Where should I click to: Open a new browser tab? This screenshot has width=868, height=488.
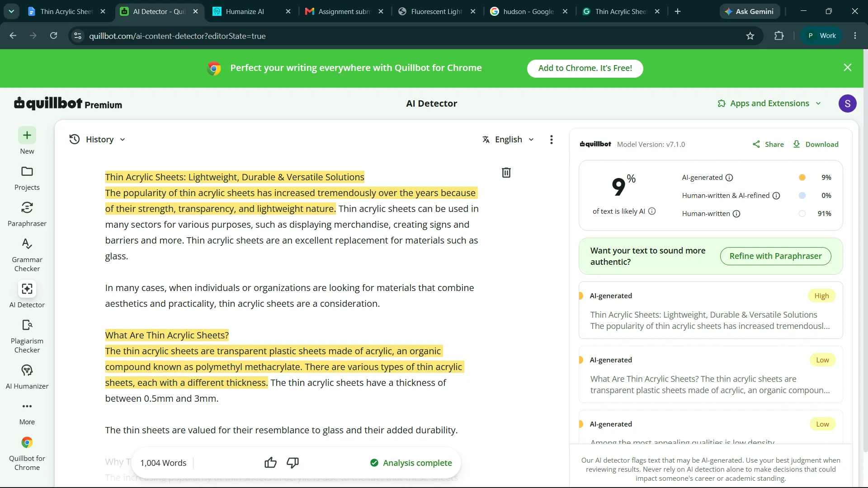point(678,11)
